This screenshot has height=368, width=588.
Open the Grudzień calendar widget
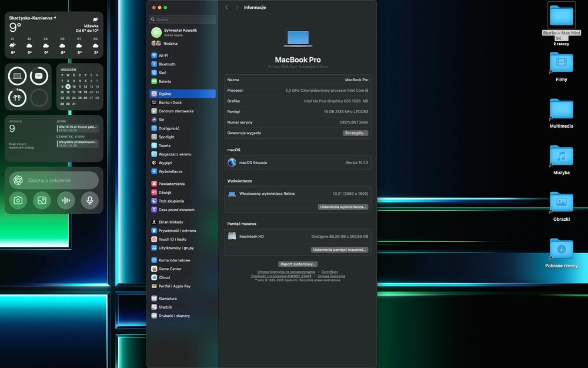pos(80,87)
